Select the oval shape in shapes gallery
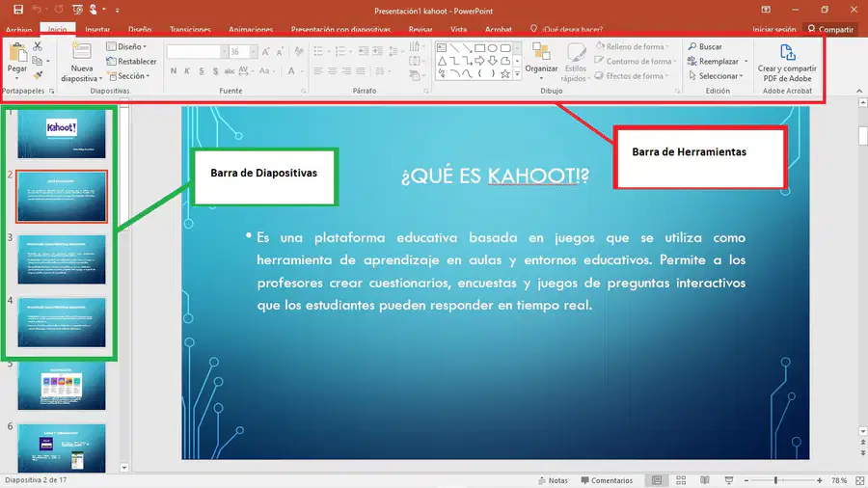This screenshot has width=868, height=488. 492,48
